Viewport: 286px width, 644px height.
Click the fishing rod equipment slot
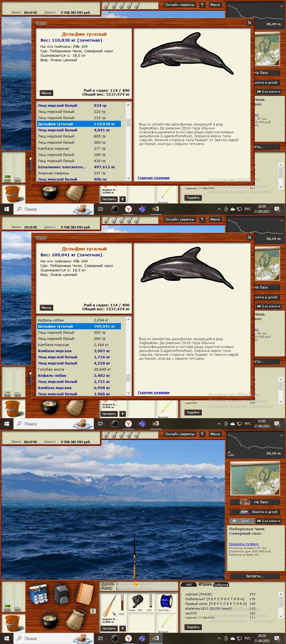[111, 606]
